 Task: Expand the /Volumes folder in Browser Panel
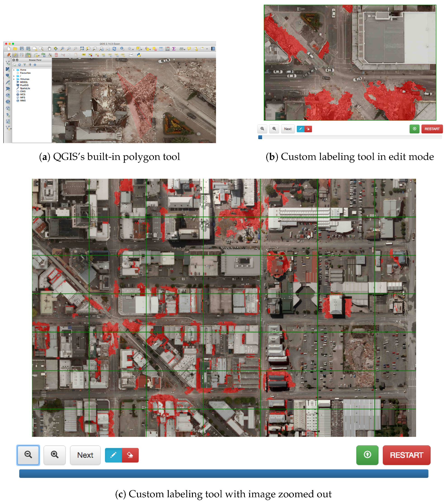[14, 79]
